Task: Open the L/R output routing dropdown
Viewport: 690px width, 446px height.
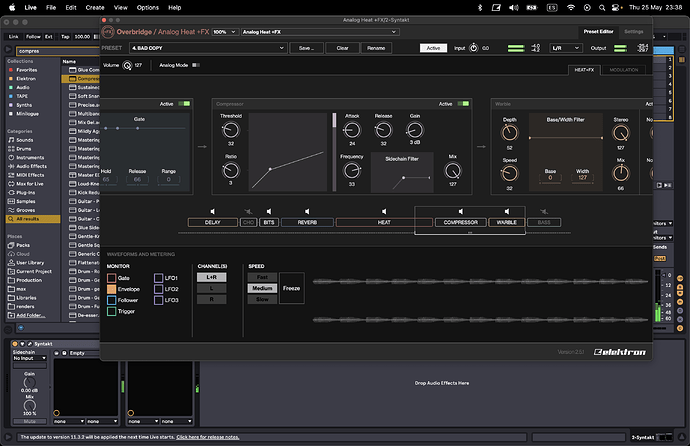Action: tap(565, 47)
